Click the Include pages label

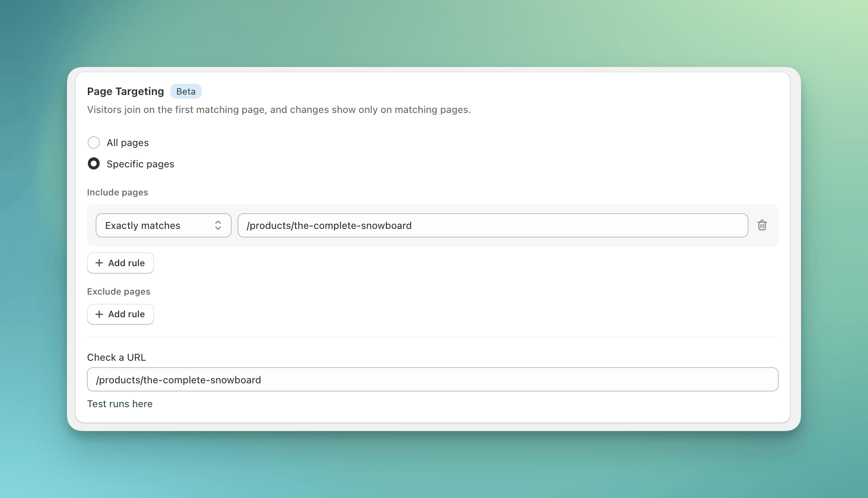[x=118, y=193]
